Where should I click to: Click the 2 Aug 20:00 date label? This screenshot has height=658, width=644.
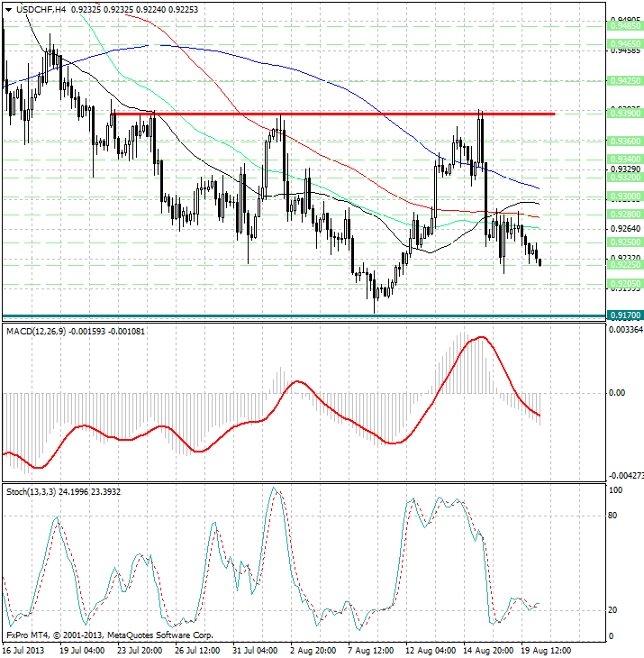(313, 651)
